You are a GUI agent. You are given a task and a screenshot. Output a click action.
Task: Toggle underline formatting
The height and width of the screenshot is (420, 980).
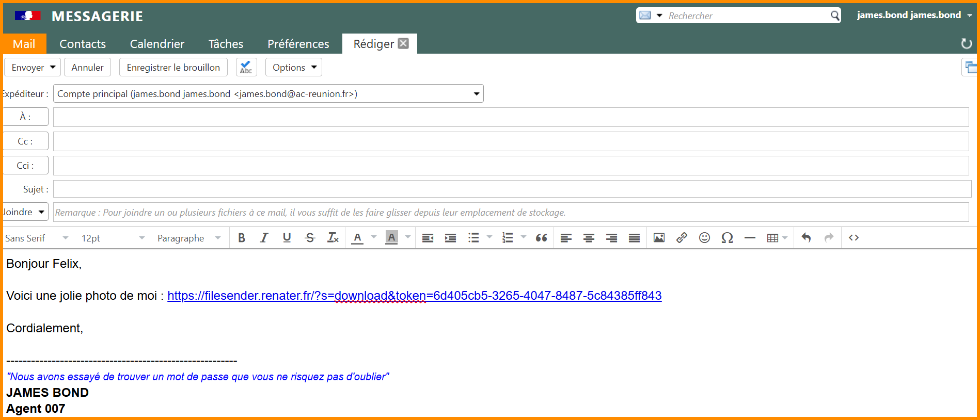(287, 238)
